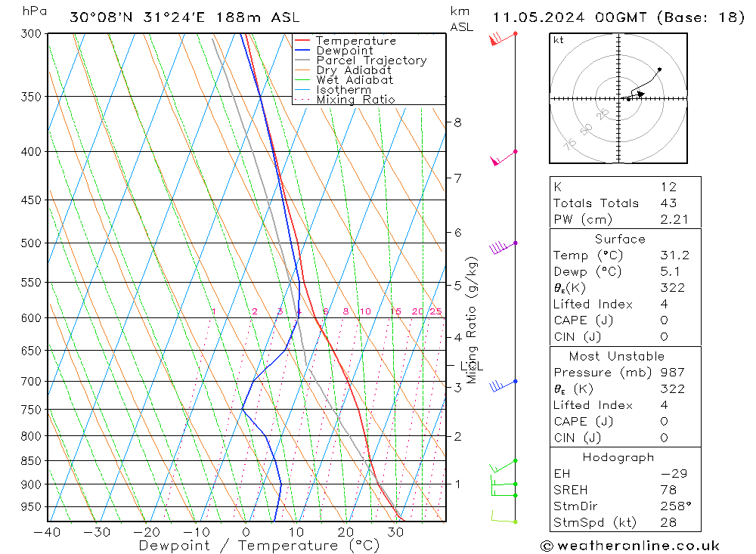Click the StmSpd (kt) value "28"
Screen dimensions: 756x554
[x=669, y=522]
